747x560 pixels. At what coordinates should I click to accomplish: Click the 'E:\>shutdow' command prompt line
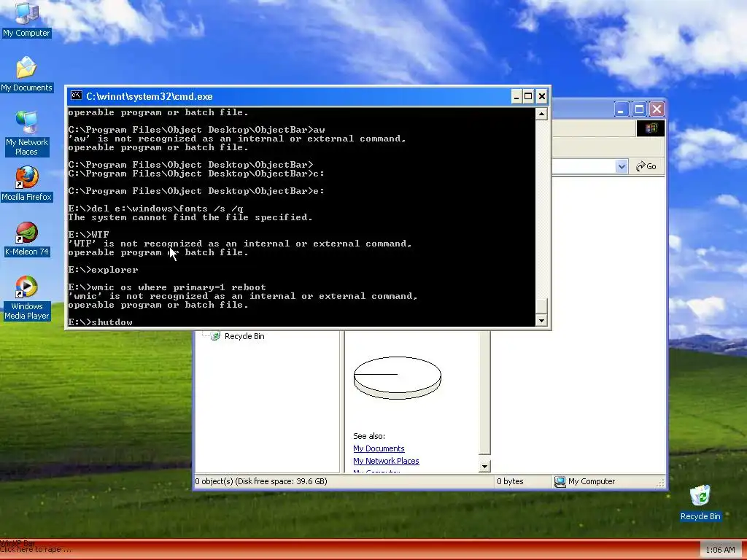pos(100,322)
